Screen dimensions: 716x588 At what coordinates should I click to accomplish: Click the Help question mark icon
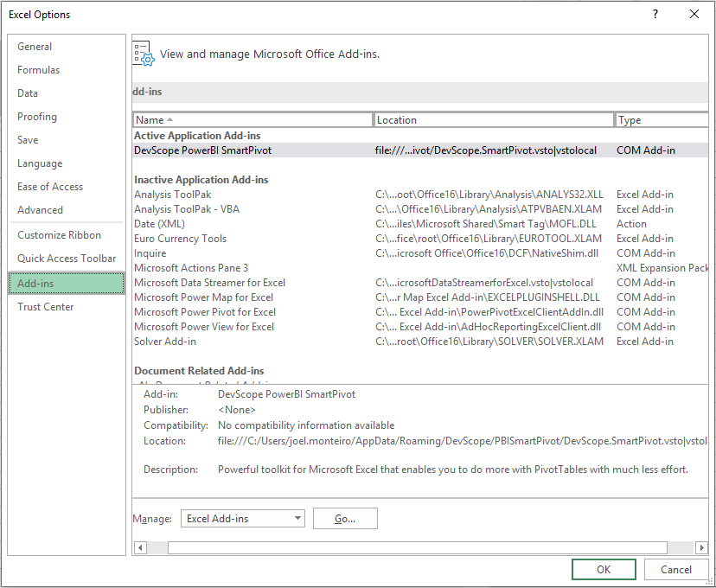(x=655, y=15)
